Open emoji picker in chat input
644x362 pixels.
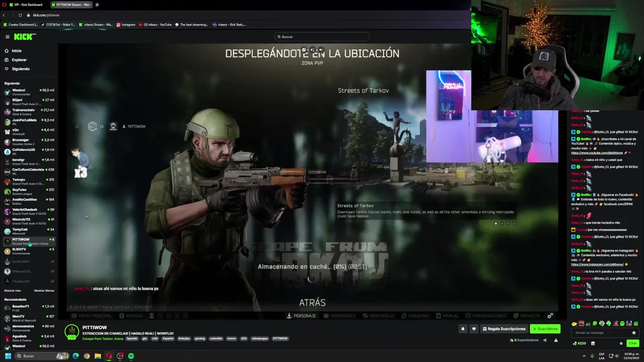tap(634, 333)
